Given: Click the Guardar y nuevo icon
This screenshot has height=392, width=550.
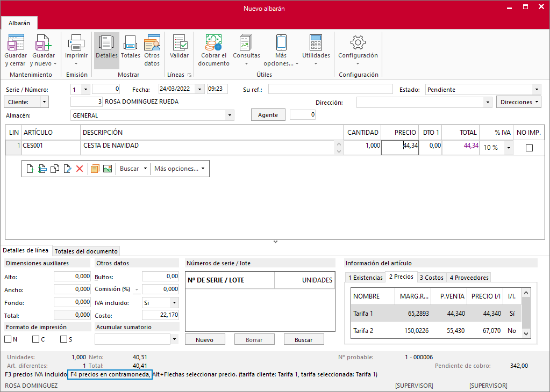Looking at the screenshot, I should coord(44,42).
